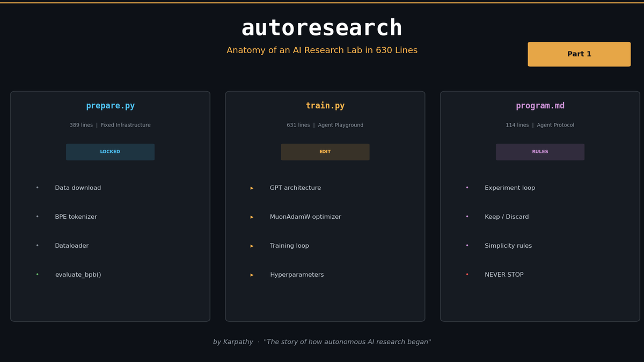Open the prepare.py card title

[x=110, y=105]
